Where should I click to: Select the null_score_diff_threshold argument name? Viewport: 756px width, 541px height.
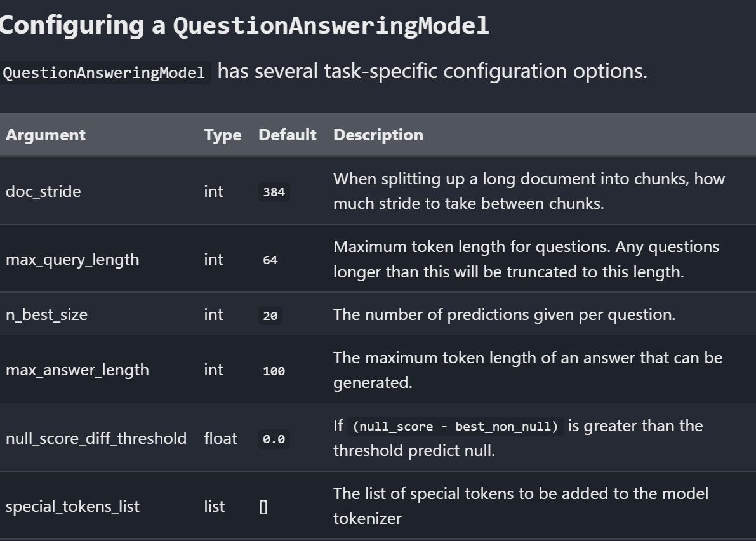(96, 438)
